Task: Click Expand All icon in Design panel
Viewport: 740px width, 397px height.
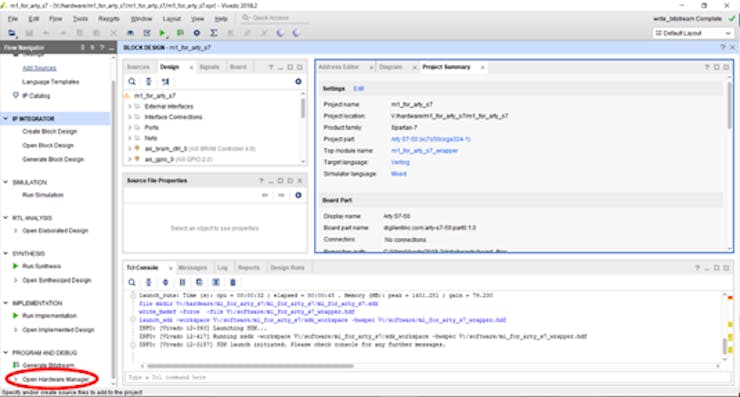Action: click(x=165, y=82)
